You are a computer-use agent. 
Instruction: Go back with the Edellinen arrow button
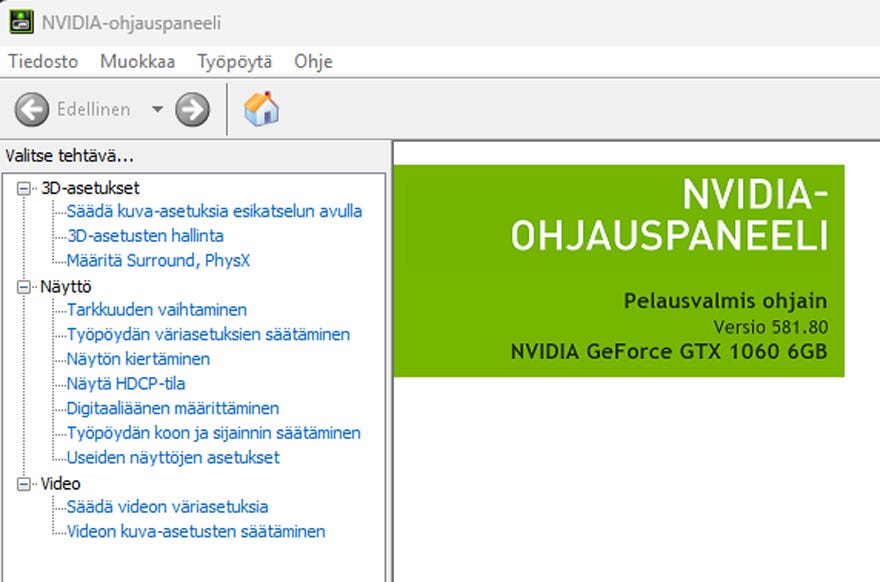pos(31,109)
